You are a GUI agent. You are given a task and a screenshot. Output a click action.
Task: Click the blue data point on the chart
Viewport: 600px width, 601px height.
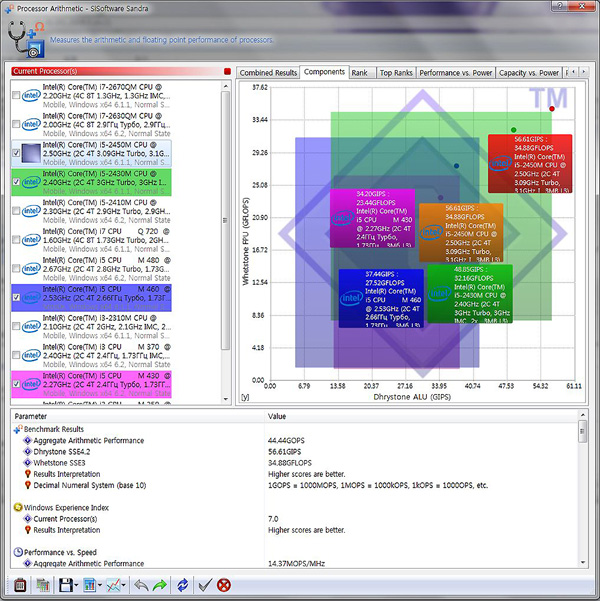[456, 166]
